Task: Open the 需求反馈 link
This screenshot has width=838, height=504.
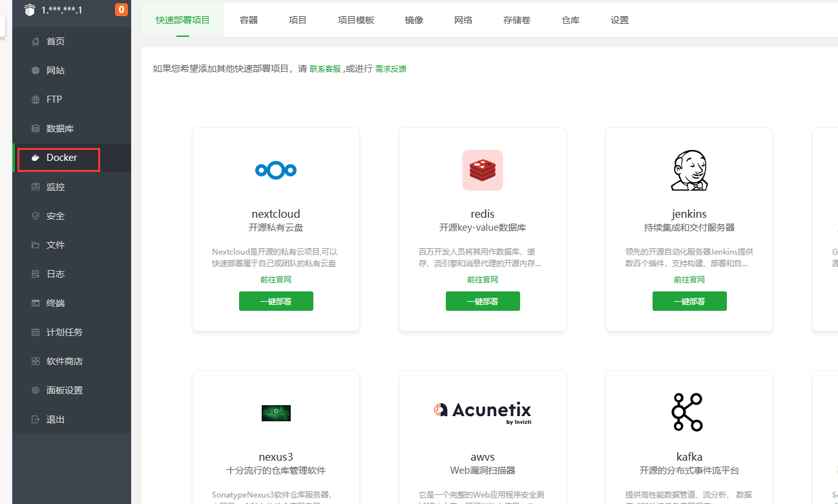Action: [391, 68]
